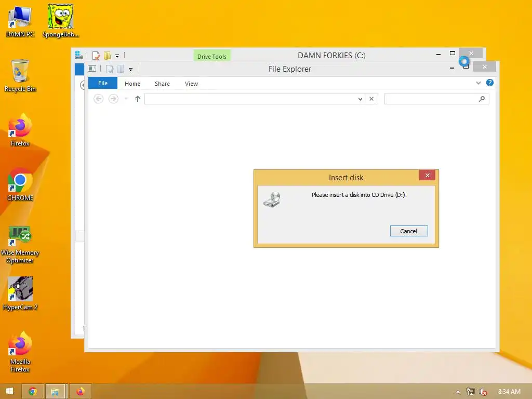Click the Windows Start button

pyautogui.click(x=9, y=391)
